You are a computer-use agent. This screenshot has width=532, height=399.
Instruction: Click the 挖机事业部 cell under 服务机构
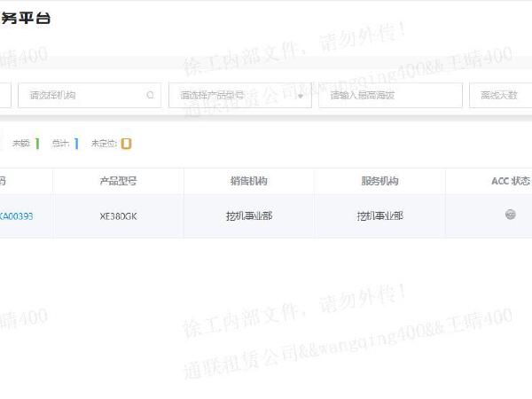[380, 216]
